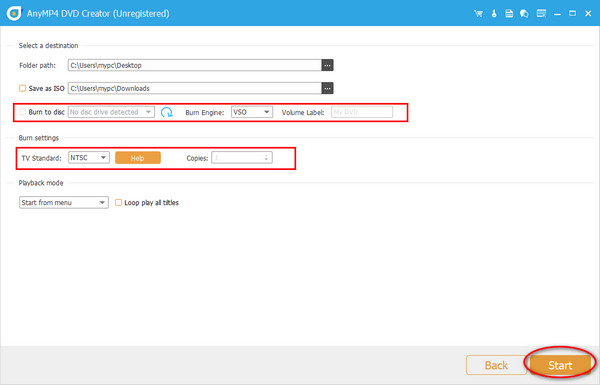Image resolution: width=600 pixels, height=385 pixels.
Task: Click the register key icon
Action: 494,14
